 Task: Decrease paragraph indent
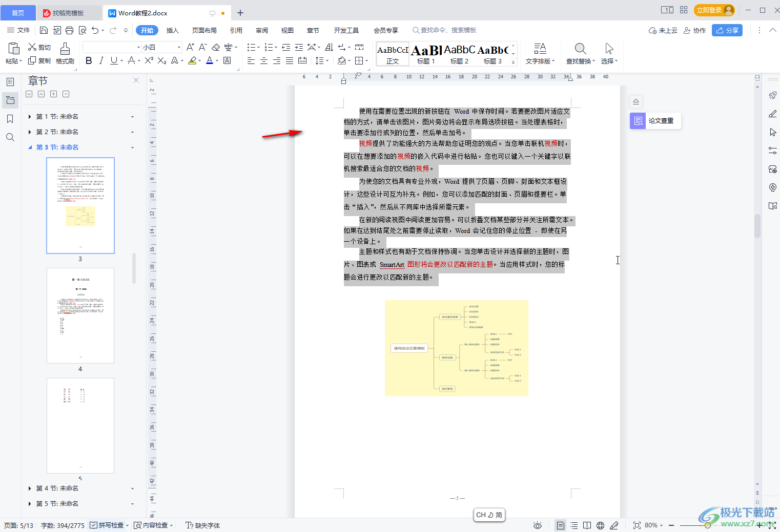tap(286, 47)
